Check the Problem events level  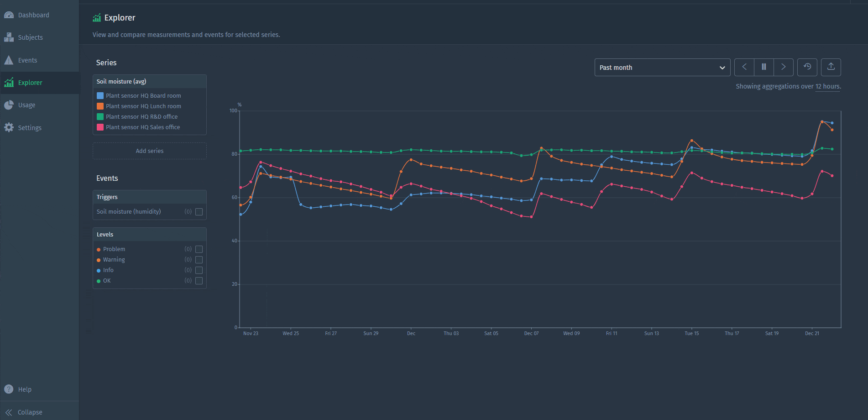click(199, 249)
